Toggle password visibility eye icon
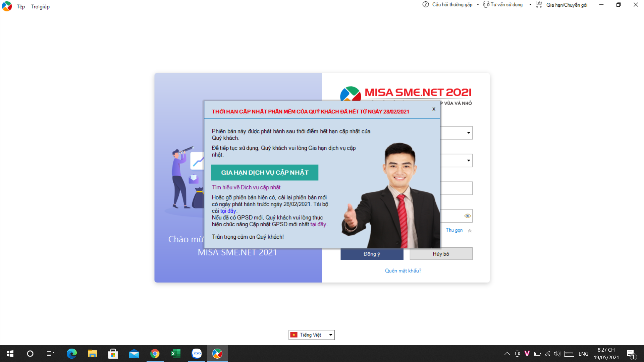The height and width of the screenshot is (362, 644). click(x=468, y=216)
